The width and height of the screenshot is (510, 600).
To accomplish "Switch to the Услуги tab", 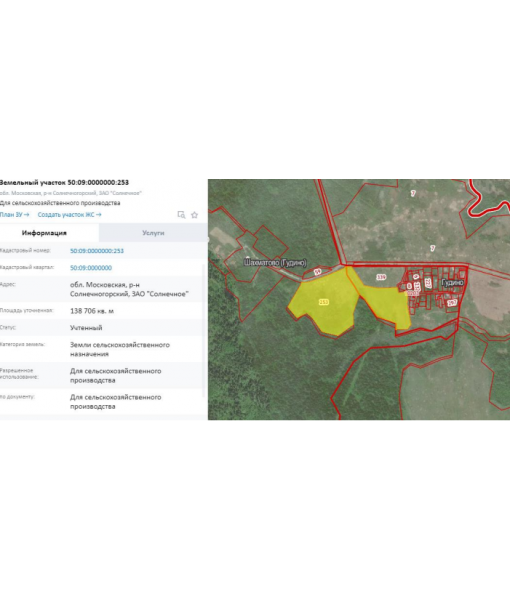I will (153, 233).
